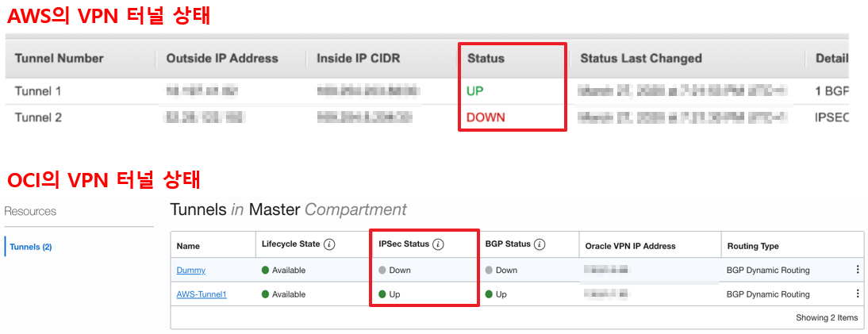Click the AWS Status column header
868x334 pixels.
(486, 58)
